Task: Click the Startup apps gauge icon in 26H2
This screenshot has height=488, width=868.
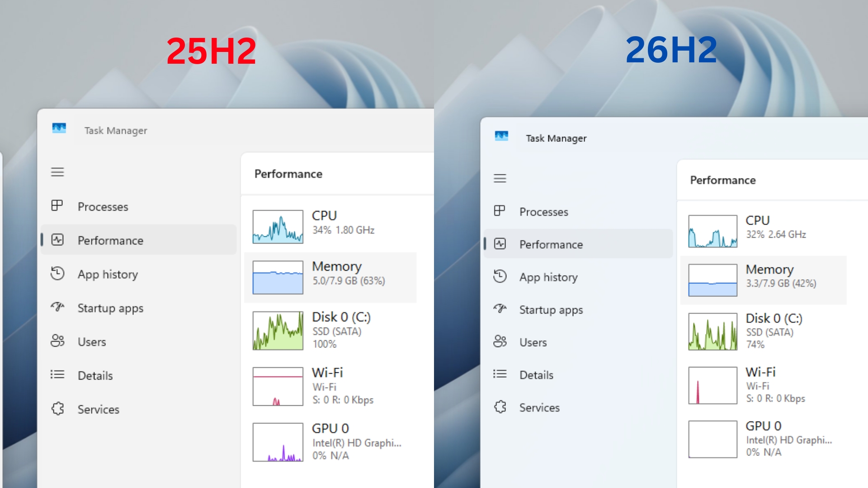Action: point(500,309)
